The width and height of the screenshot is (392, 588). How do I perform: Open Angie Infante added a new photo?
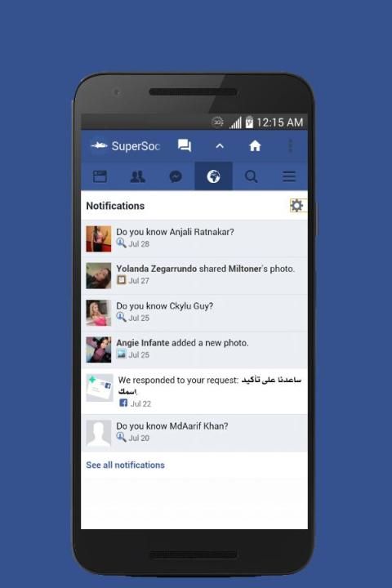(x=194, y=350)
